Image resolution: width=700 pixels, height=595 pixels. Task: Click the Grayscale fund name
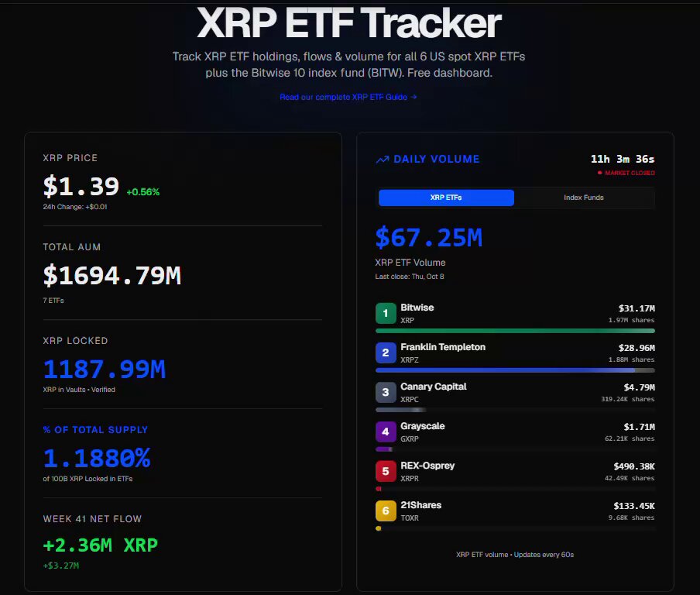[x=422, y=426]
